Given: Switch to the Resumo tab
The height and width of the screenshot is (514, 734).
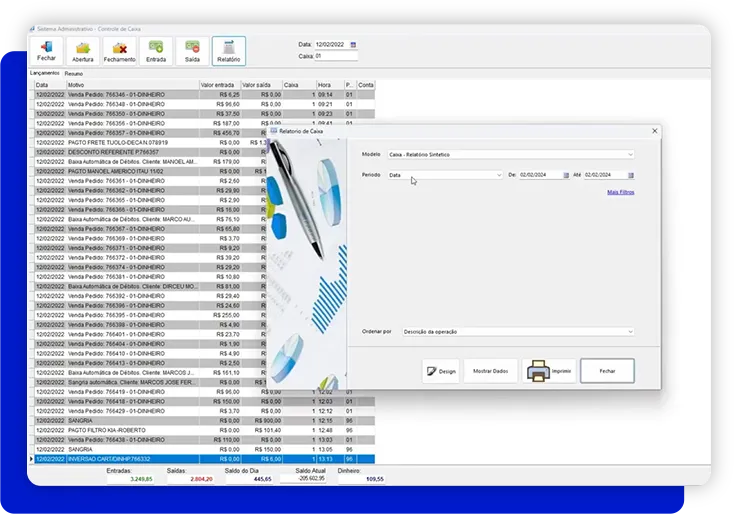Looking at the screenshot, I should [x=74, y=74].
